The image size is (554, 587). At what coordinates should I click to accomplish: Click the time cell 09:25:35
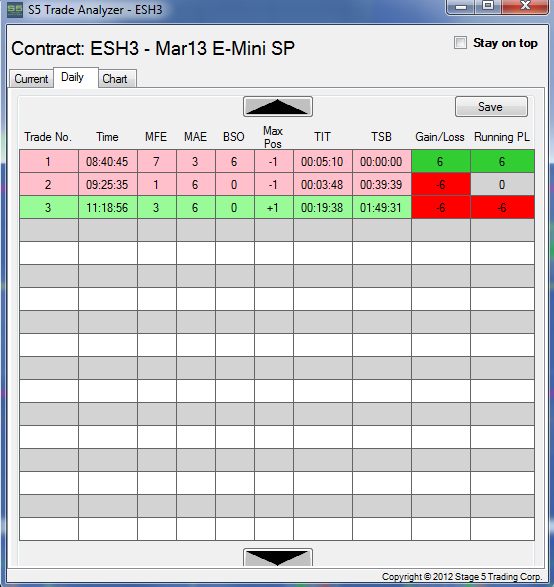[x=108, y=184]
